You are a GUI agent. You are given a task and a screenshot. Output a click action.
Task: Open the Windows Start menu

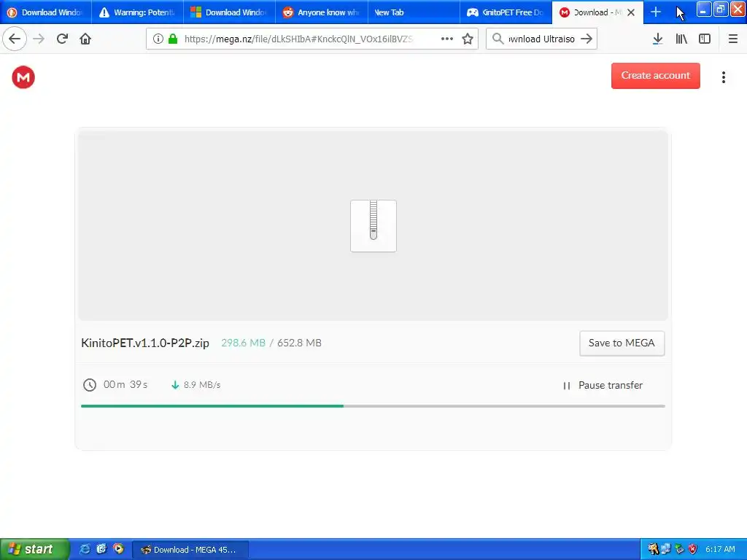coord(34,549)
